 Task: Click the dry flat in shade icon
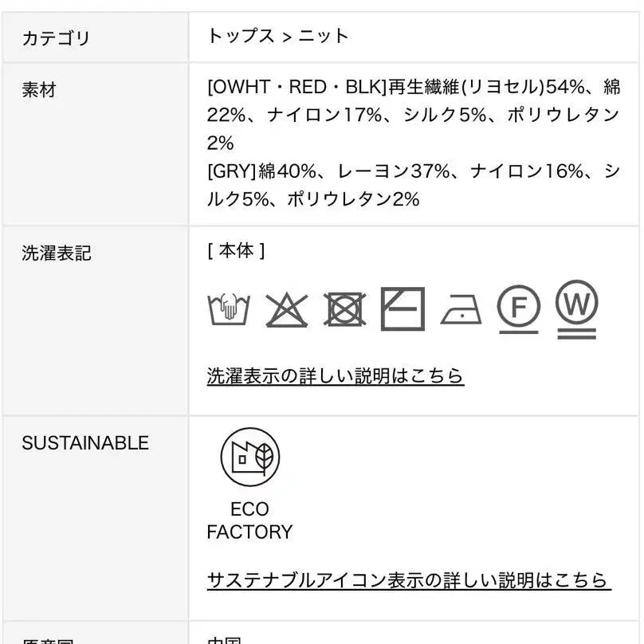402,308
